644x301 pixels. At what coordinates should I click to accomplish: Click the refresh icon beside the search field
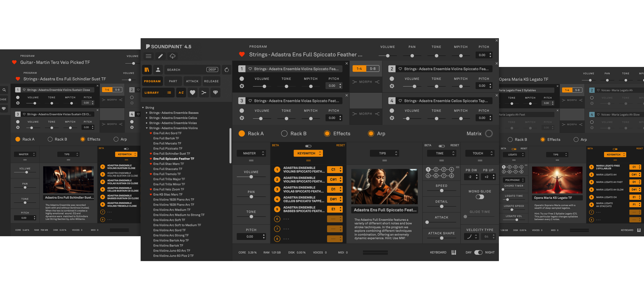coord(227,70)
